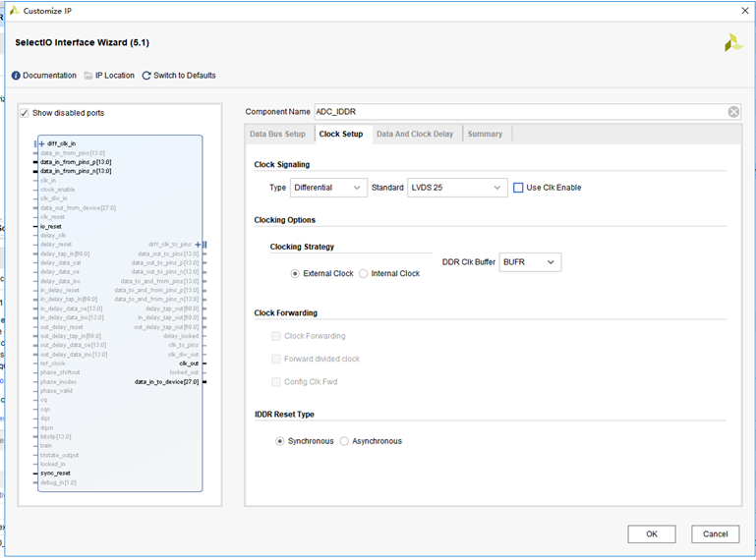Enable the Use Clk Enable checkbox

pyautogui.click(x=518, y=188)
